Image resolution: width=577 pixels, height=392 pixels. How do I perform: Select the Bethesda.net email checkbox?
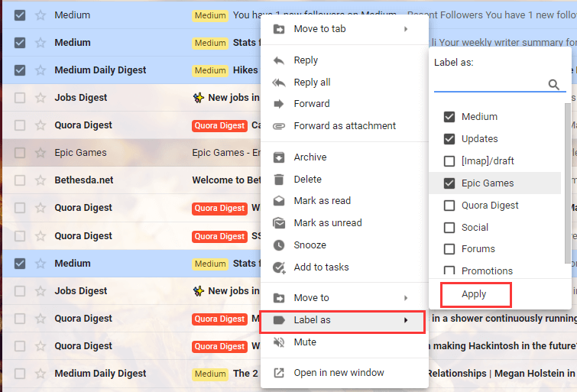[20, 180]
